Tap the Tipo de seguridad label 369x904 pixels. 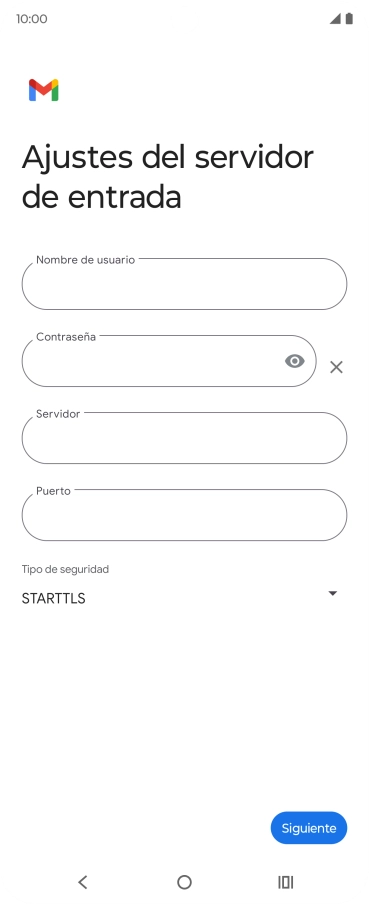click(x=65, y=569)
